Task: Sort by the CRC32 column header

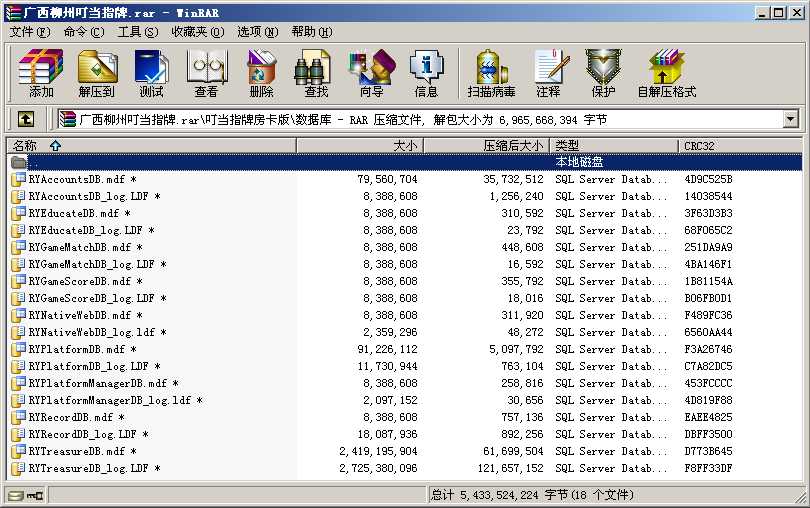Action: point(741,146)
